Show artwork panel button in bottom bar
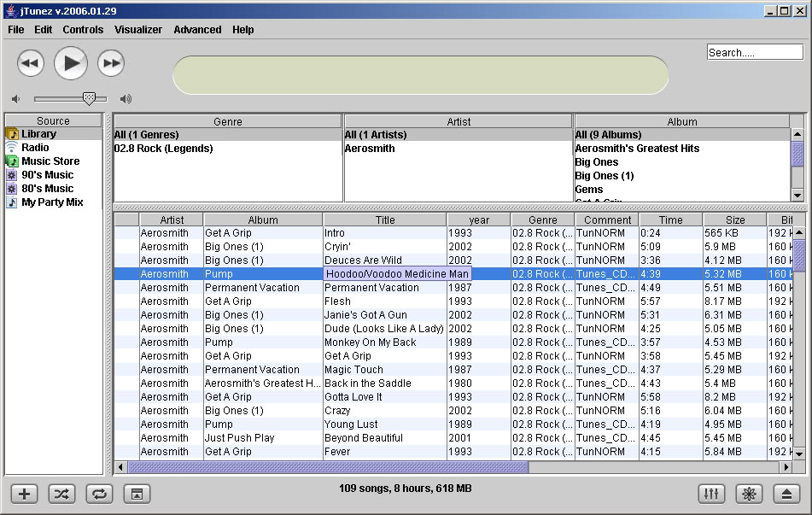The height and width of the screenshot is (515, 812). [x=137, y=494]
